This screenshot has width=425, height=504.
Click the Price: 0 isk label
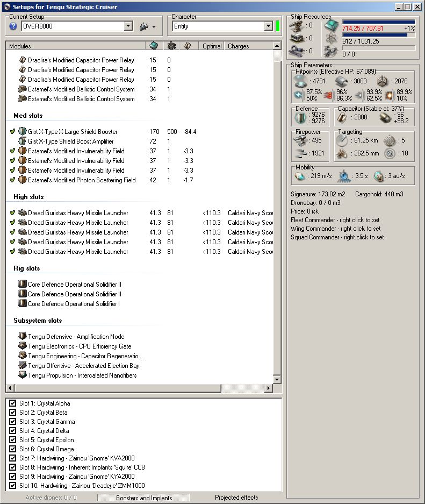pyautogui.click(x=305, y=211)
